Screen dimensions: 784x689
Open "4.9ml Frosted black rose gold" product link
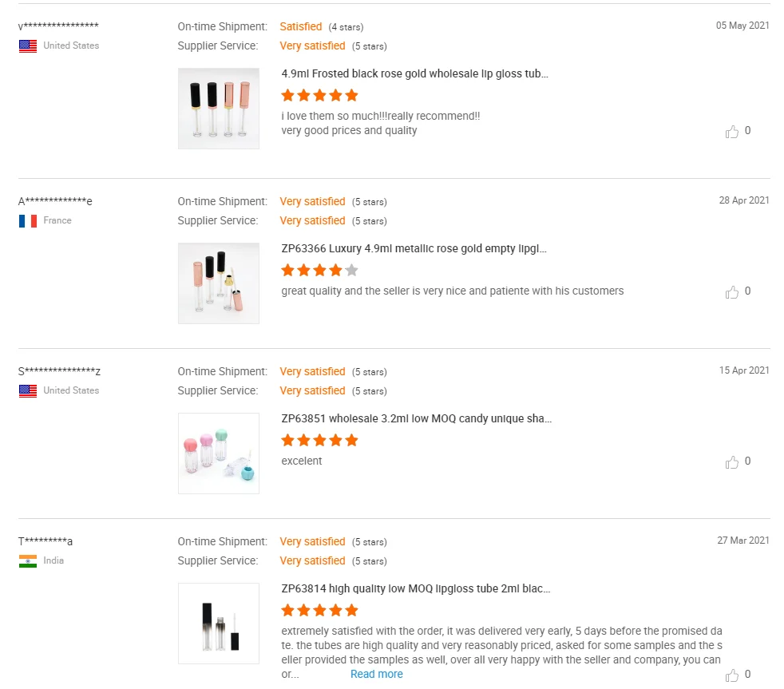click(414, 73)
